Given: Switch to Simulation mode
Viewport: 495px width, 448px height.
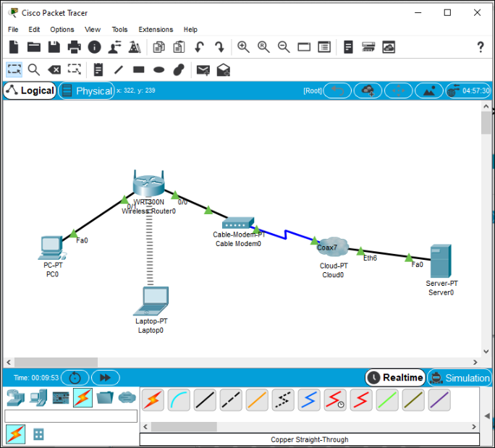Looking at the screenshot, I should coord(460,378).
